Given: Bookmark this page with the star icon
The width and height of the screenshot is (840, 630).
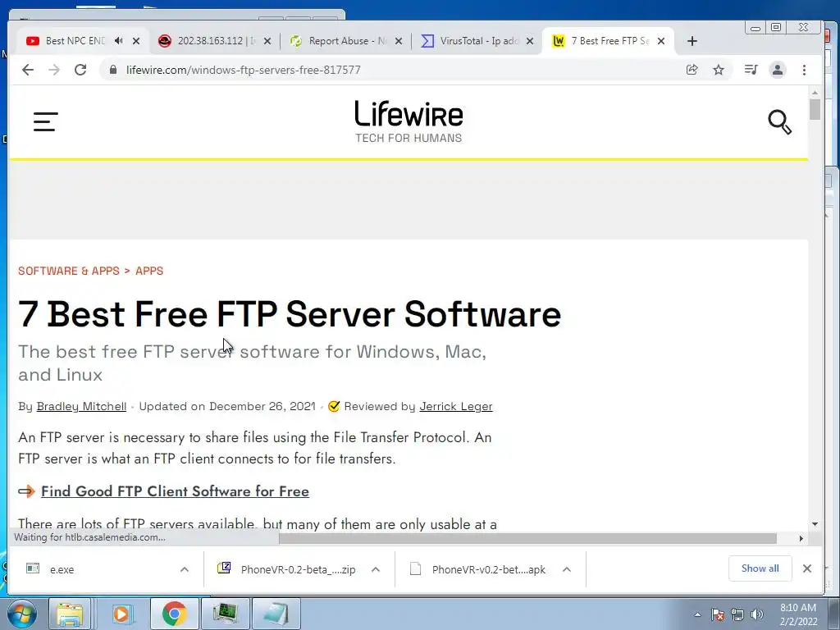Looking at the screenshot, I should click(x=719, y=70).
